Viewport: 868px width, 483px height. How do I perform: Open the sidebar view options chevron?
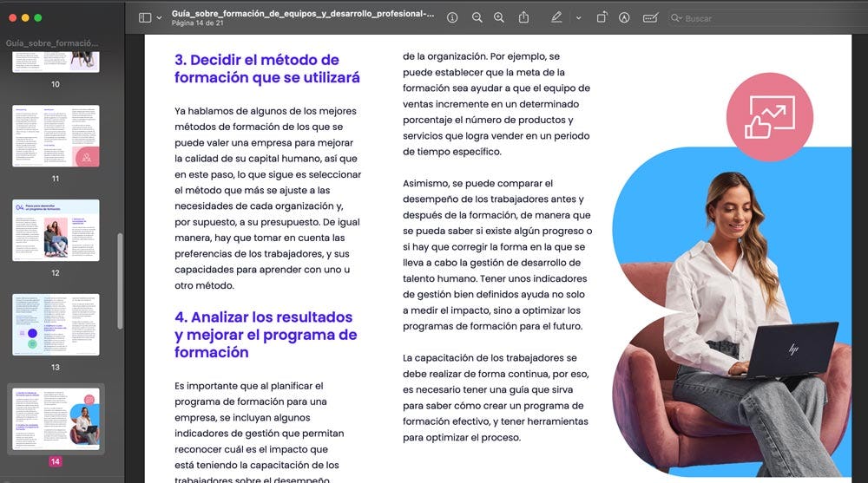tap(160, 17)
